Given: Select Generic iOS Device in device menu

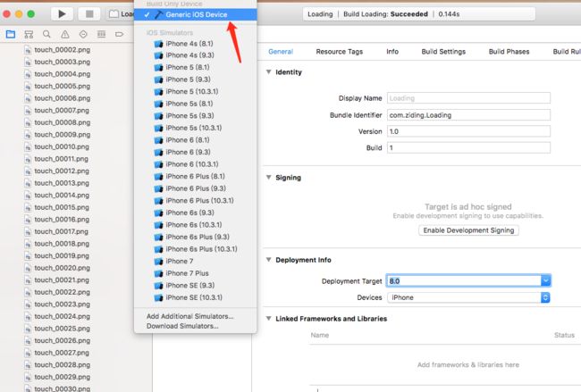Looking at the screenshot, I should tap(195, 14).
